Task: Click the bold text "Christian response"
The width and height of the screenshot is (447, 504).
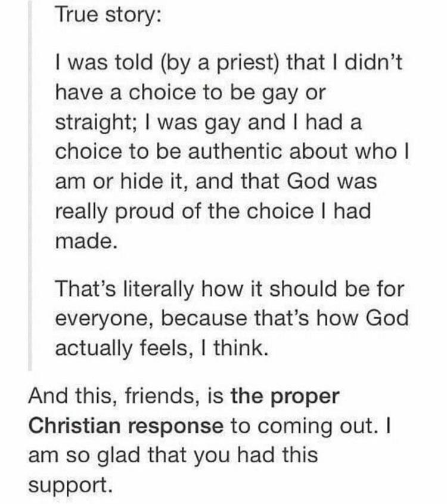Action: 126,426
